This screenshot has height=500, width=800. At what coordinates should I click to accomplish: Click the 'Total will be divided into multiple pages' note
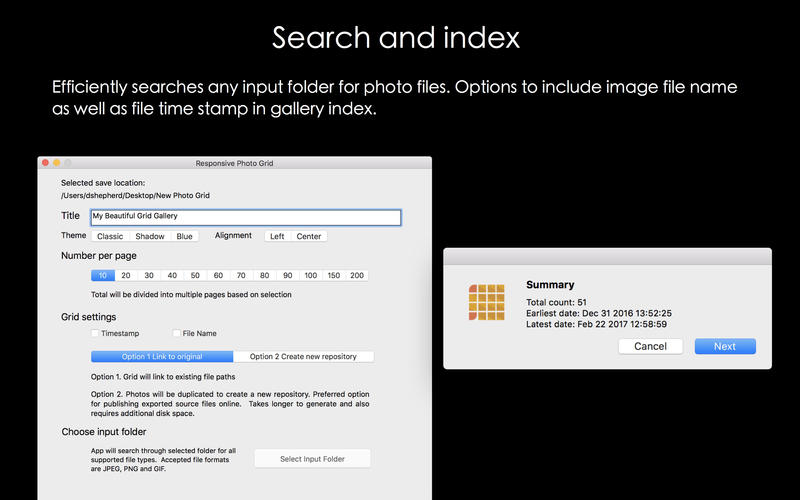[191, 294]
